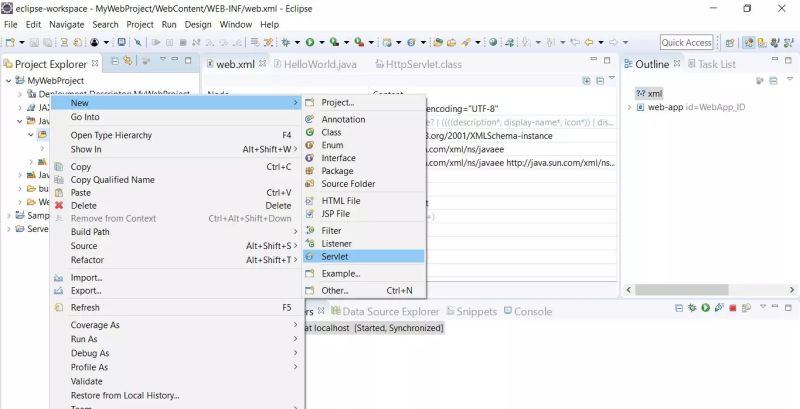The image size is (800, 409).
Task: Click Copy Qualified Name in context menu
Action: pyautogui.click(x=177, y=180)
